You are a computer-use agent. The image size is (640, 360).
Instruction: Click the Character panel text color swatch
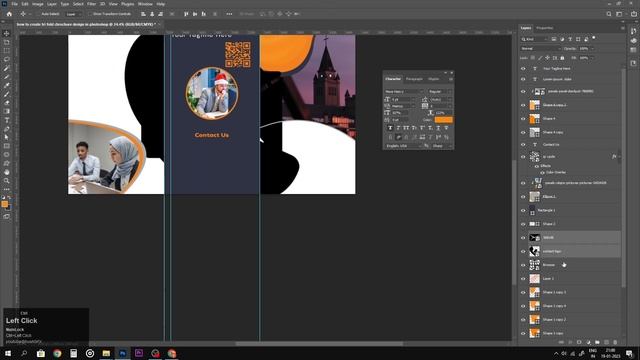pyautogui.click(x=443, y=120)
